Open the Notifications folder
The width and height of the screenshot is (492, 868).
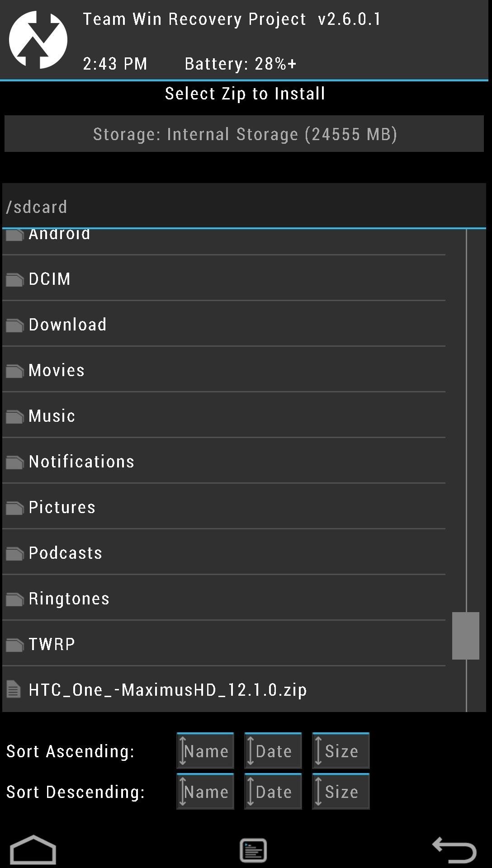224,461
